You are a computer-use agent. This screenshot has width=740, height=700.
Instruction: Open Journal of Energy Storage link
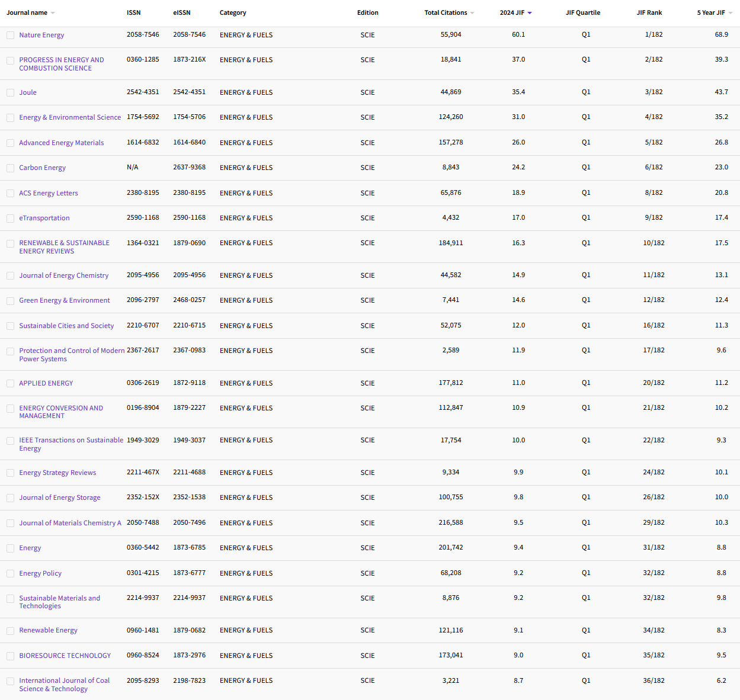[x=59, y=497]
